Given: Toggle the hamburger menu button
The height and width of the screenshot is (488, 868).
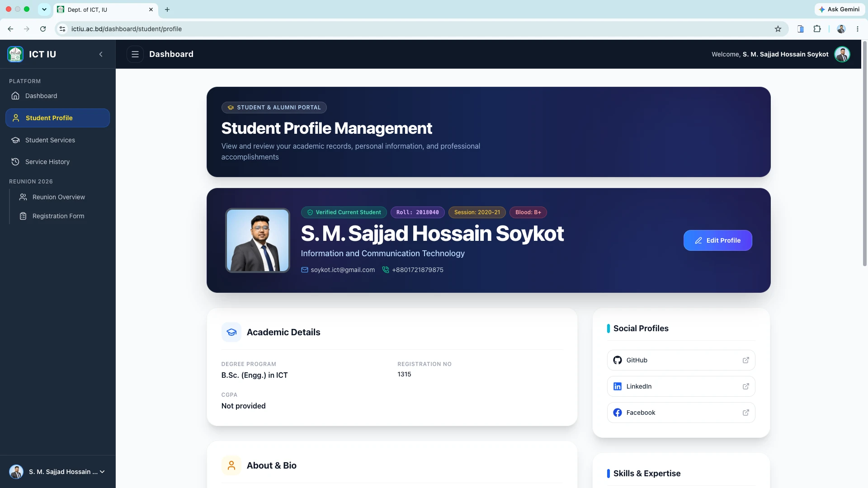Looking at the screenshot, I should click(135, 54).
